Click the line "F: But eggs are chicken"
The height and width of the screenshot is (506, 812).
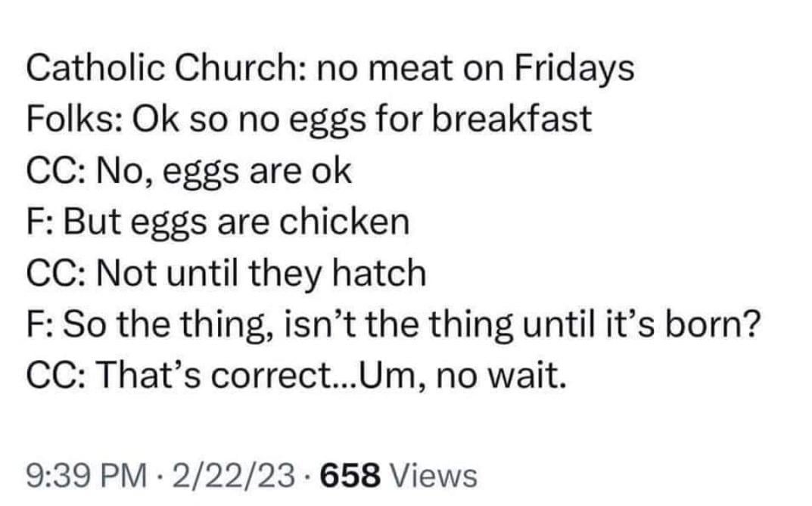click(218, 222)
